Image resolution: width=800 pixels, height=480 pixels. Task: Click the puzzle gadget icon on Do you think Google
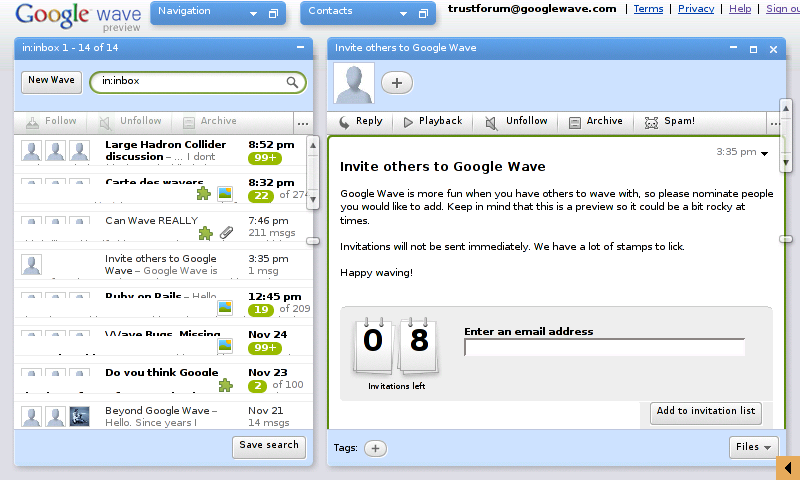pos(226,385)
